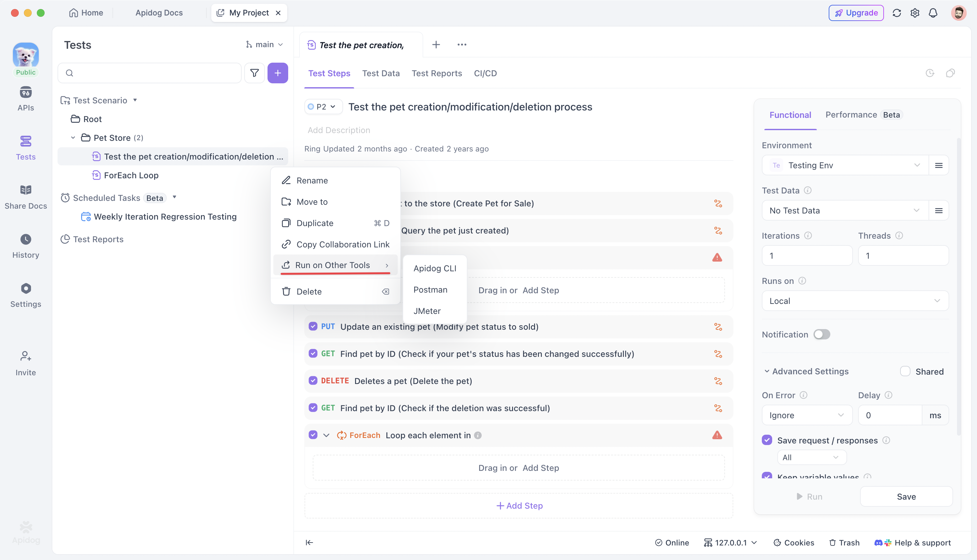Toggle the Notification switch

coord(822,334)
